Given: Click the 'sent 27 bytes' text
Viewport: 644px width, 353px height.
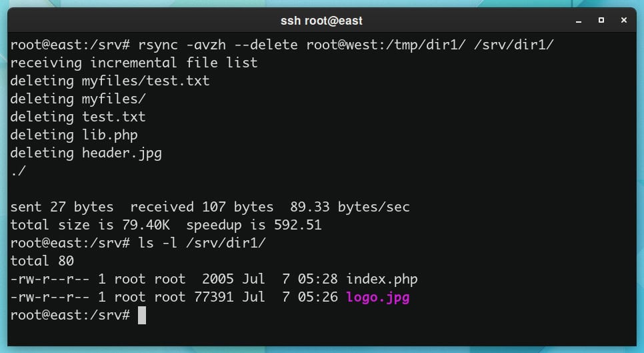Looking at the screenshot, I should [x=61, y=207].
